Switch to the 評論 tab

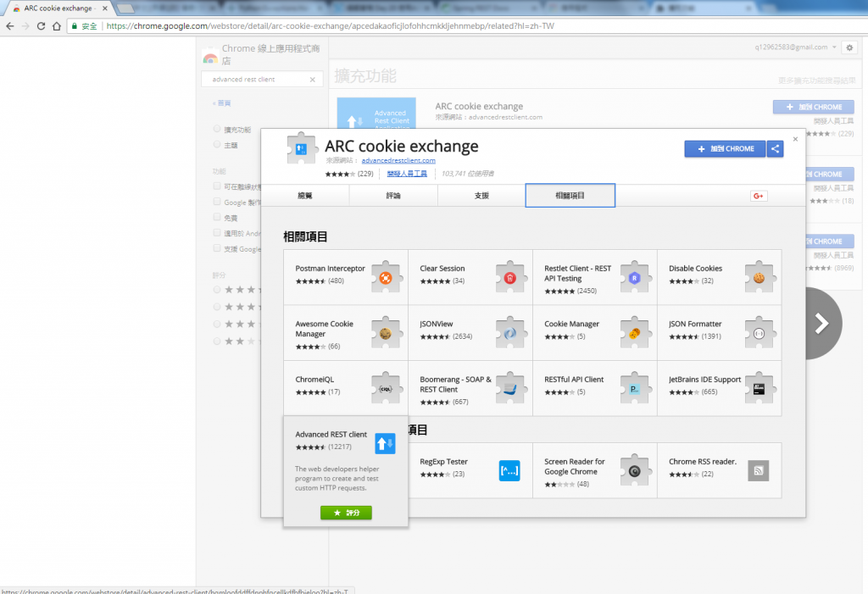[x=393, y=196]
